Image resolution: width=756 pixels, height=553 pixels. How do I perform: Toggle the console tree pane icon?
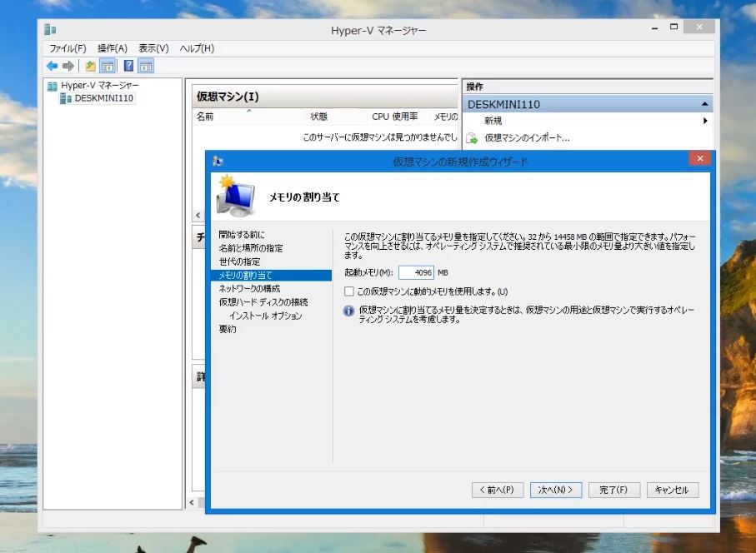pos(108,66)
